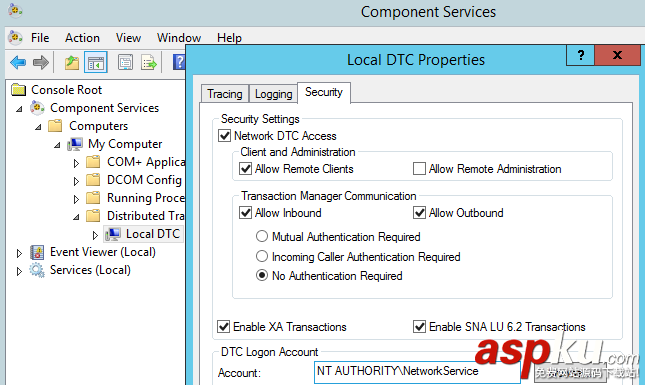
Task: Expand the DCOM Config node
Action: (76, 181)
